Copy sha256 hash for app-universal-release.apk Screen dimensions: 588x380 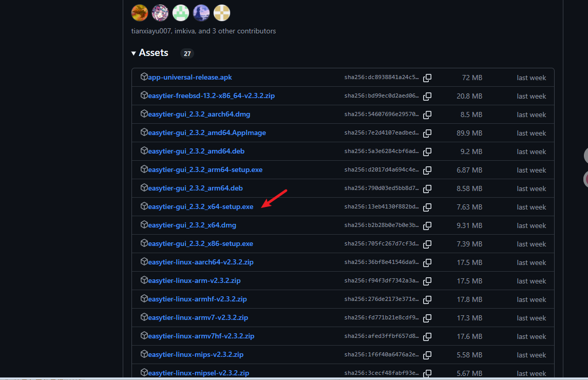click(x=427, y=78)
